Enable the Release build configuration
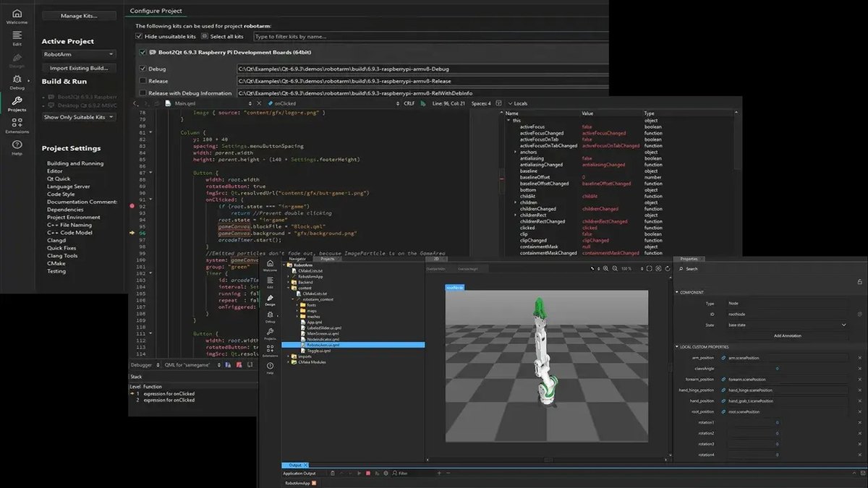The width and height of the screenshot is (868, 488). pyautogui.click(x=142, y=81)
